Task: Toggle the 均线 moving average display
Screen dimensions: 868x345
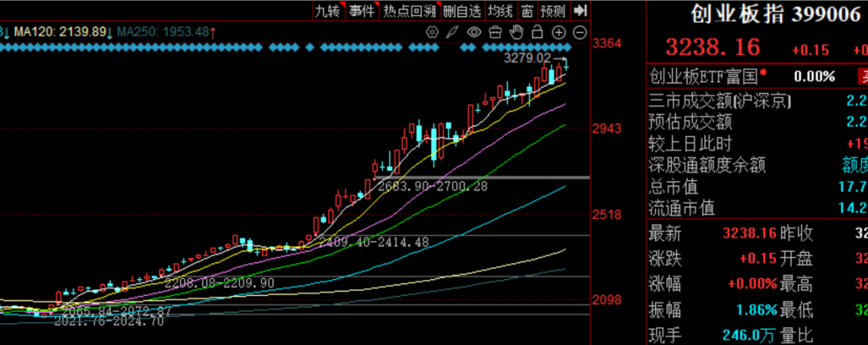Action: click(501, 10)
